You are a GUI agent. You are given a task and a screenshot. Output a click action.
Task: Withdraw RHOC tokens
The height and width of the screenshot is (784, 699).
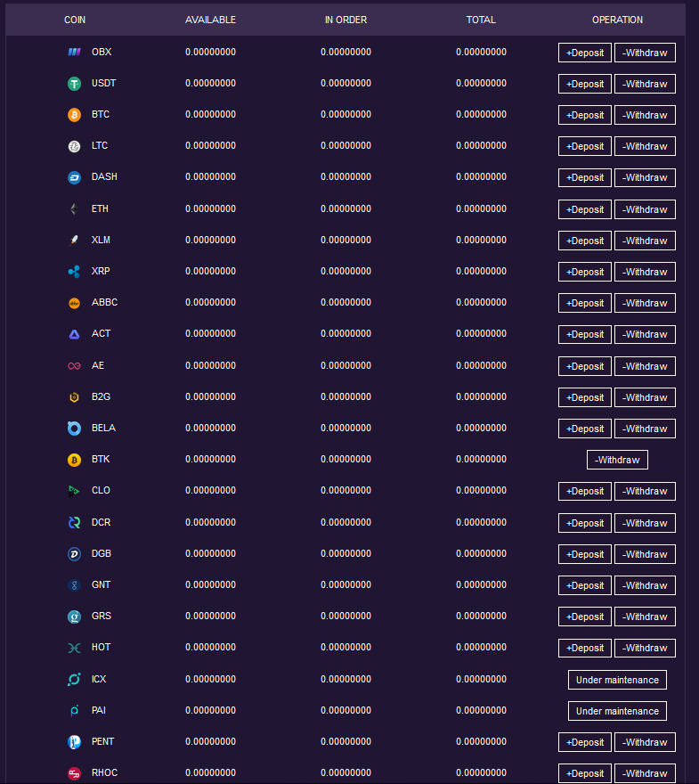(x=645, y=773)
